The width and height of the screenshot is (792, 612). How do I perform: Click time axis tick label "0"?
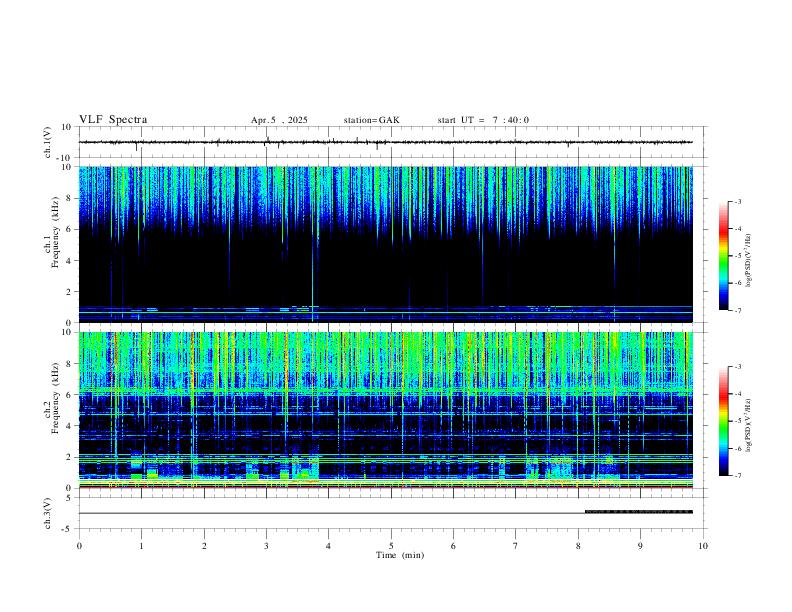(79, 546)
